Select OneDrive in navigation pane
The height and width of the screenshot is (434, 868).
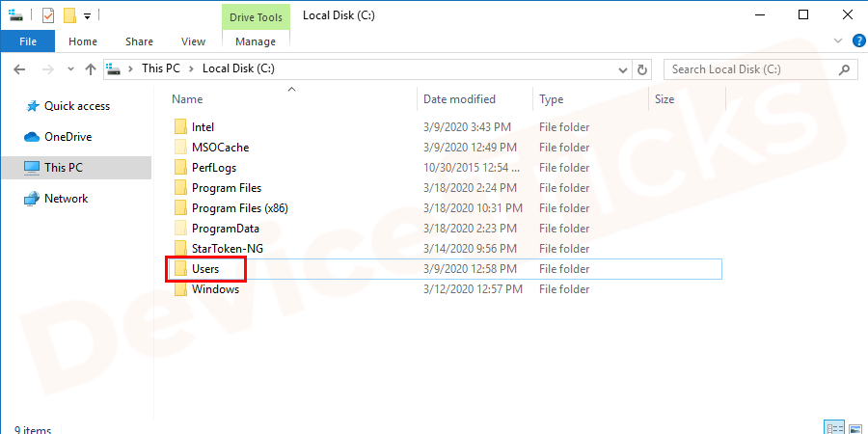point(68,137)
